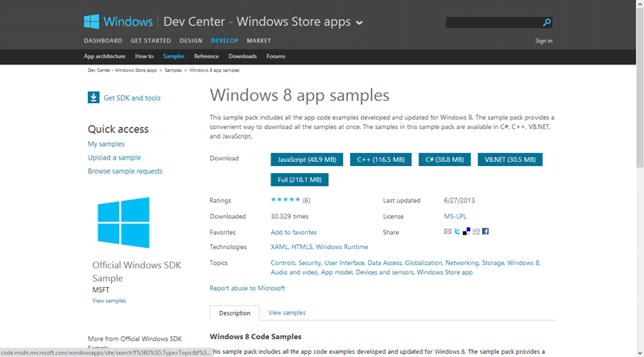Screen dimensions: 644x357
Task: Download the Full (218.1 MB) pack
Action: point(299,180)
